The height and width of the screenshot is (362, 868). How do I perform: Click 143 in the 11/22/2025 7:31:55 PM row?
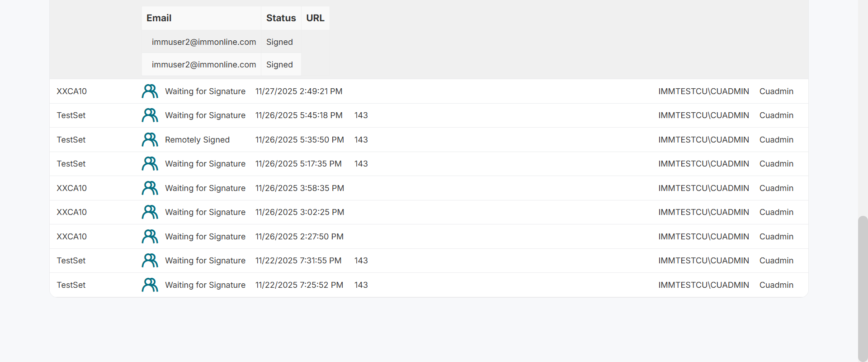pyautogui.click(x=361, y=261)
